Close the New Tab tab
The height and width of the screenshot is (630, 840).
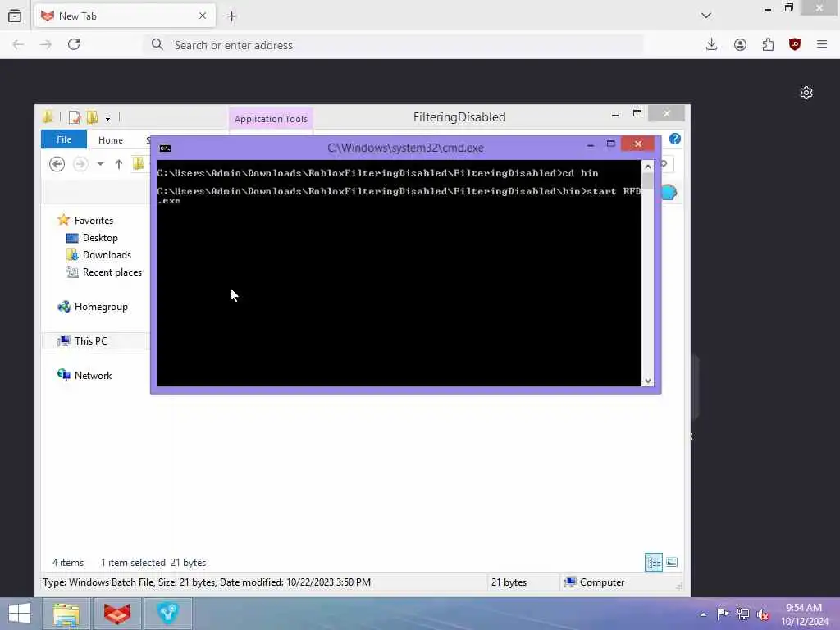203,16
